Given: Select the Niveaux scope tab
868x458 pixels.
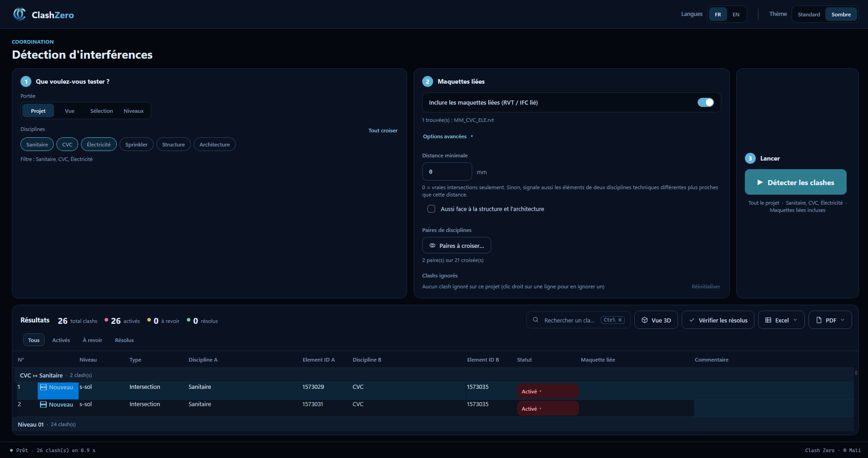Looking at the screenshot, I should pyautogui.click(x=134, y=111).
